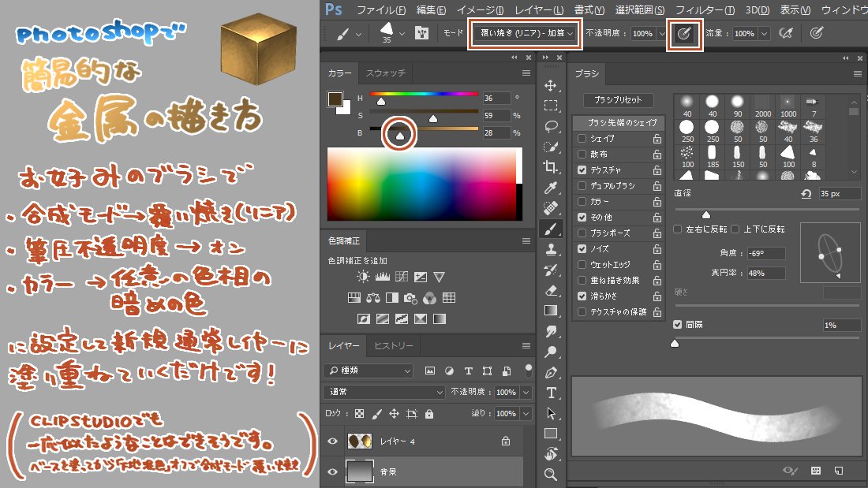Select the Quick Selection tool
Image resolution: width=868 pixels, height=488 pixels.
[550, 147]
